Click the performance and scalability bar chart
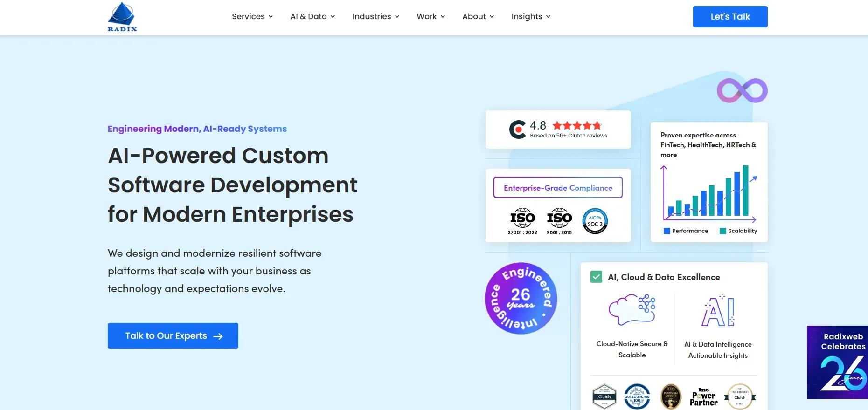Viewport: 868px width, 410px height. click(x=709, y=193)
